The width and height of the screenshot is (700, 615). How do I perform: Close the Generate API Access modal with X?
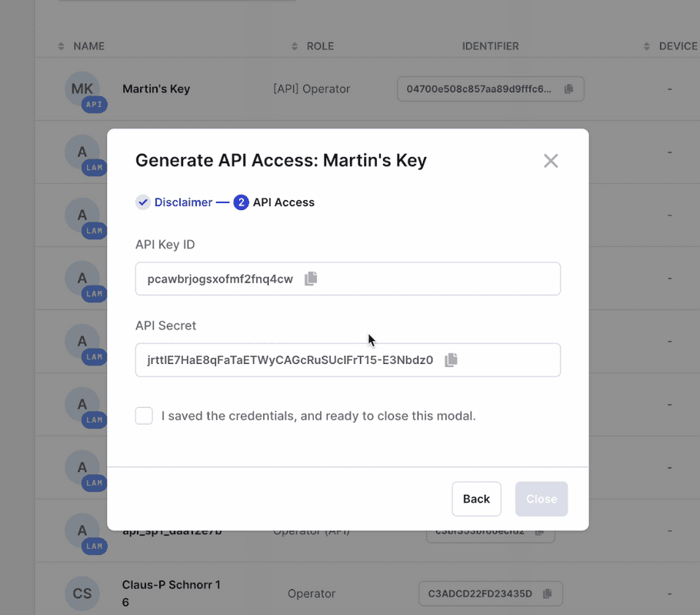551,161
